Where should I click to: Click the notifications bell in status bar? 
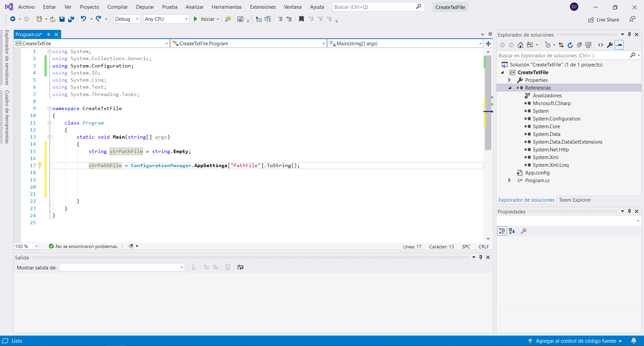634,341
